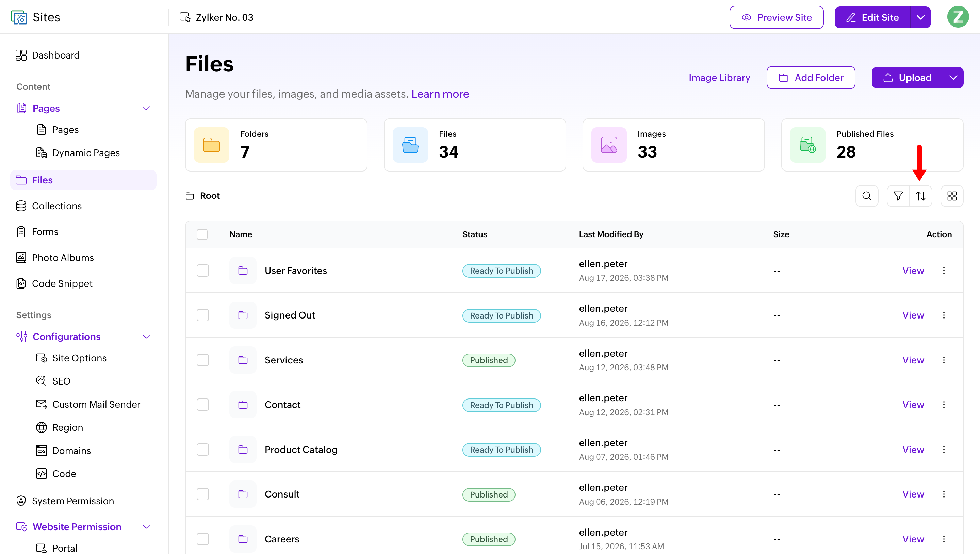This screenshot has height=554, width=980.
Task: Click the Signed Out folder icon
Action: click(243, 315)
